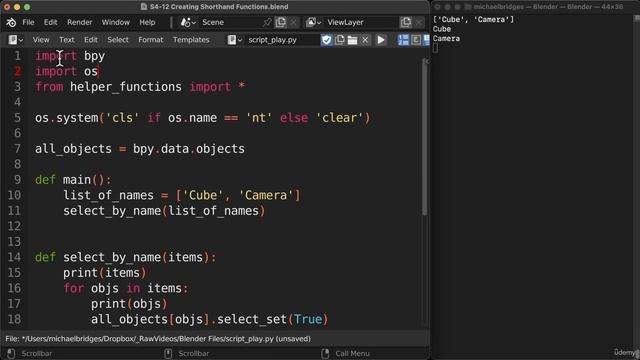Screen dimensions: 640x360
Task: Open the text datablock browse dropdown
Action: click(x=235, y=40)
